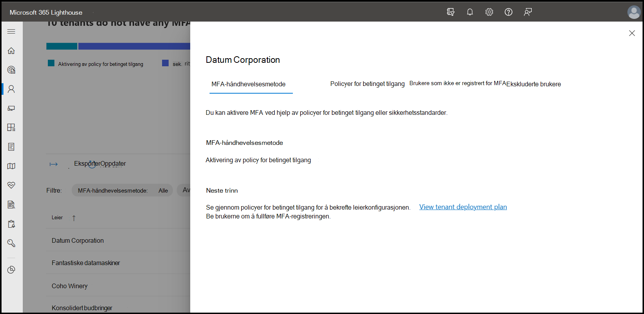Click the teal segment of the MFA bar
Image resolution: width=644 pixels, height=314 pixels.
point(62,46)
